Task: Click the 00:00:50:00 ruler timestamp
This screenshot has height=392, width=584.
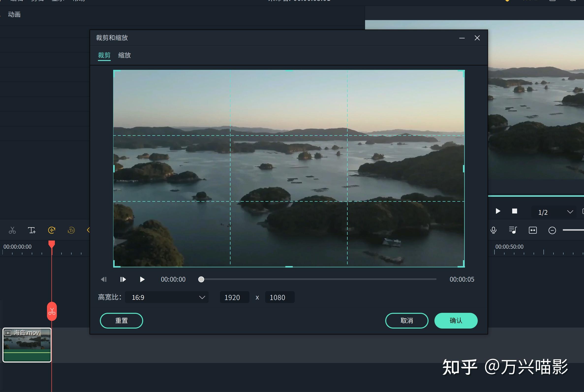Action: click(509, 247)
